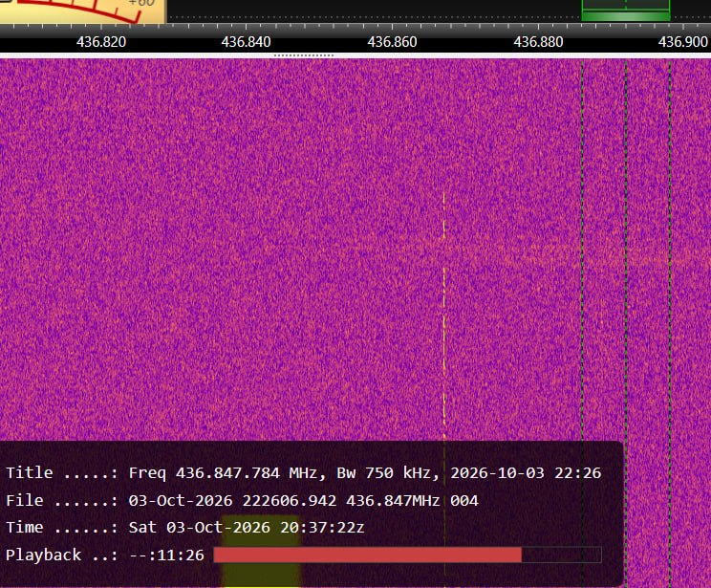
Task: Click the green VFO passband marker on spectrum
Action: (x=626, y=10)
